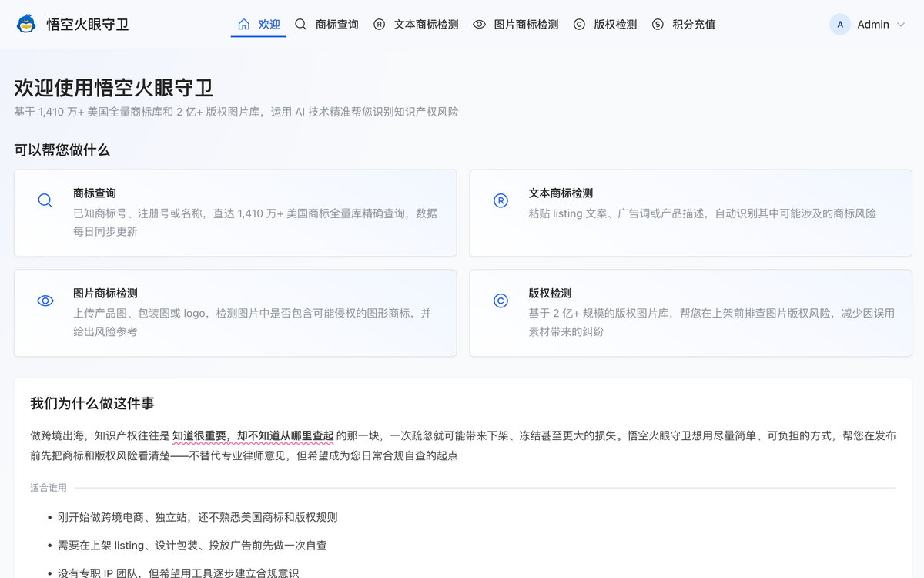Click the 版权检测 card description text
Viewport: 924px width, 578px height.
point(711,322)
